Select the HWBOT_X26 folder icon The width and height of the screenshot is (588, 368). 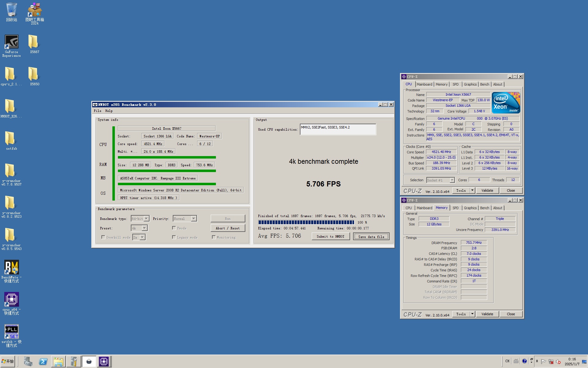point(11,109)
